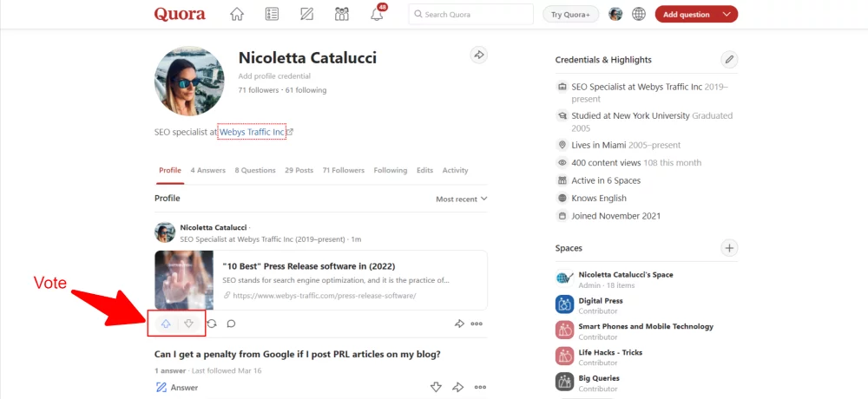The width and height of the screenshot is (868, 399).
Task: Click the "400 content views" entry
Action: (606, 163)
